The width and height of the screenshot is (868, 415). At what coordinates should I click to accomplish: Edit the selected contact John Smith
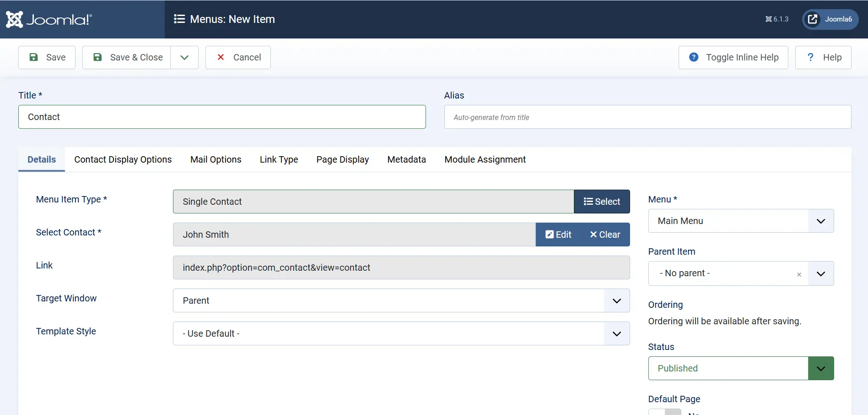558,235
